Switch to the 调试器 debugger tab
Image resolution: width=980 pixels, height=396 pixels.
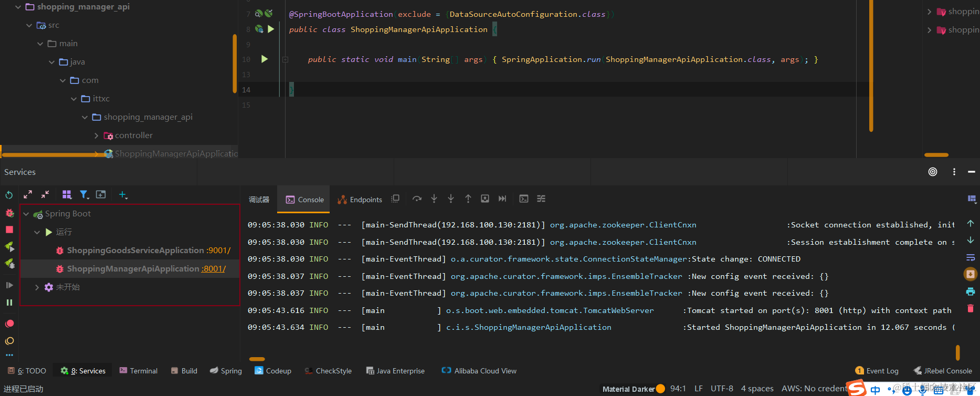pyautogui.click(x=259, y=200)
